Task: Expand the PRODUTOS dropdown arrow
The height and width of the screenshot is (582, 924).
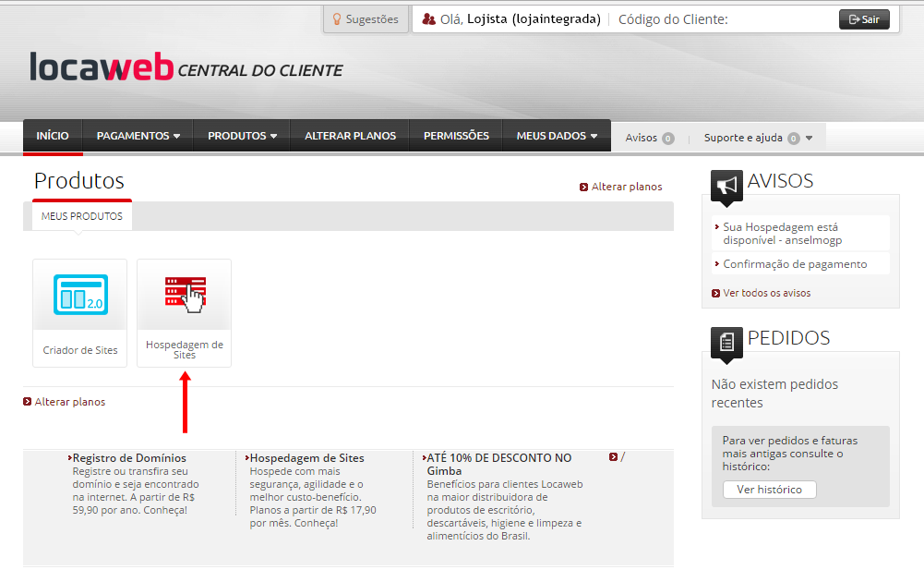Action: (273, 136)
